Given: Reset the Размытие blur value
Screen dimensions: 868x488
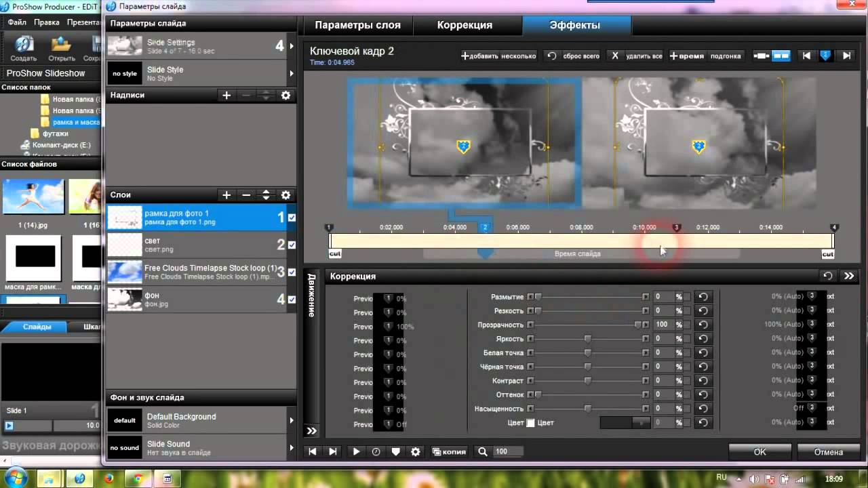Looking at the screenshot, I should [x=703, y=297].
